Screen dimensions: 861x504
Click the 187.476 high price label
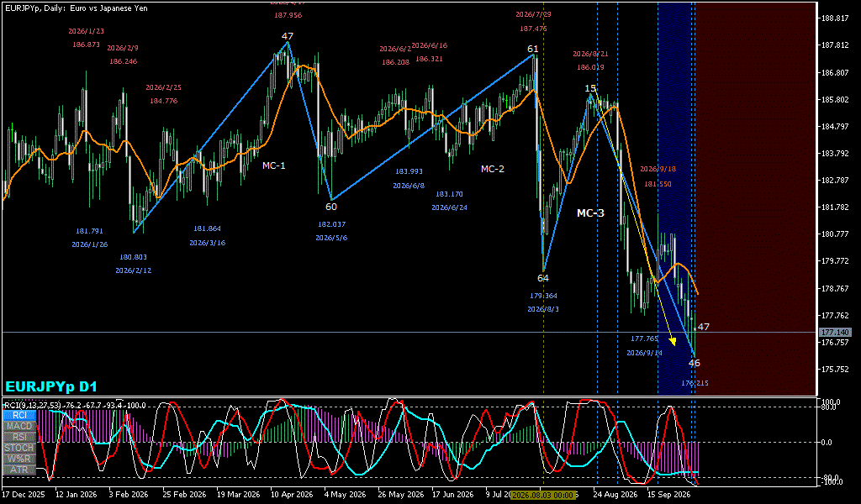533,29
